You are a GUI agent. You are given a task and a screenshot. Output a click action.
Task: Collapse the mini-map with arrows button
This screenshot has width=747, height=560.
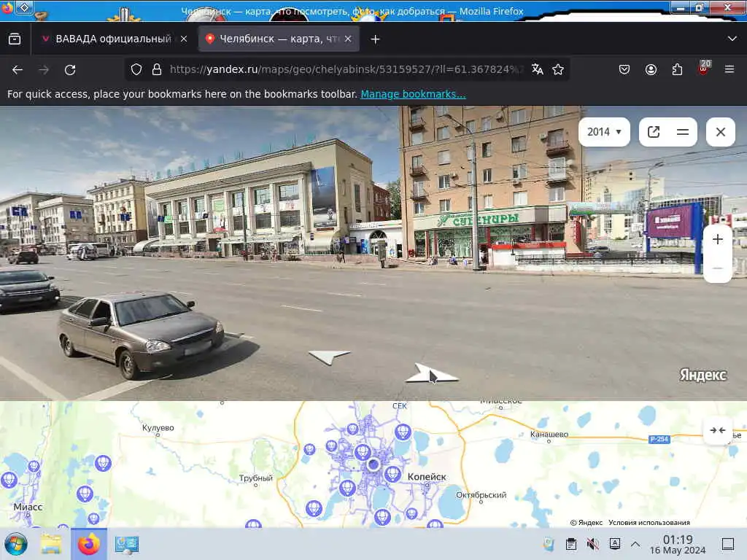click(718, 430)
